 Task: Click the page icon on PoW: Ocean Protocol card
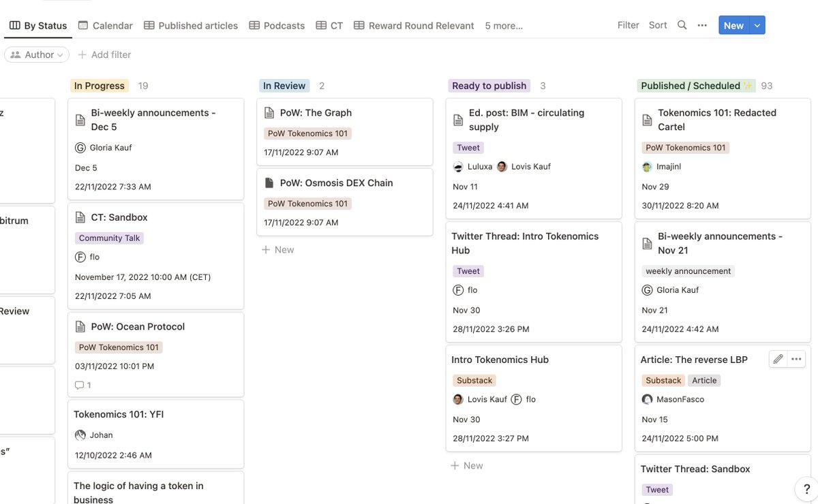pyautogui.click(x=80, y=327)
